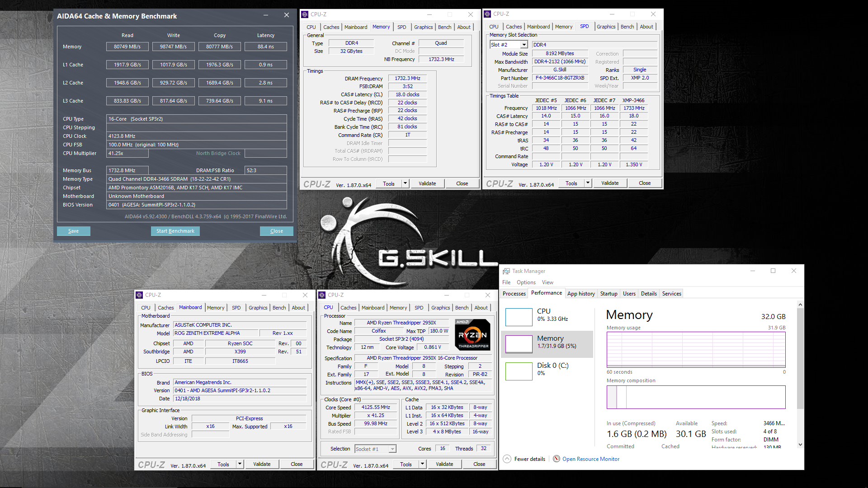Click the Memory composition bar in Task Manager
The image size is (868, 488).
(695, 397)
